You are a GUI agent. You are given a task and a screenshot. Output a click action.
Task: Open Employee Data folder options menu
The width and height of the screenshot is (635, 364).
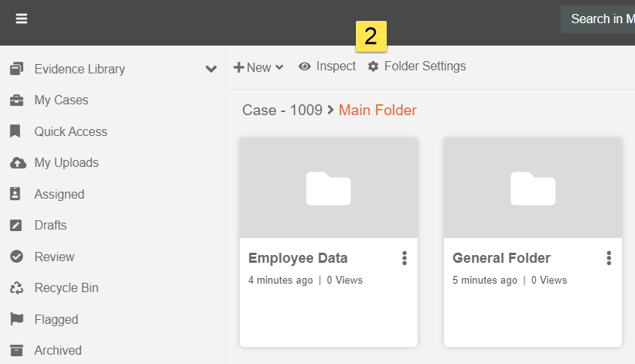coord(404,258)
